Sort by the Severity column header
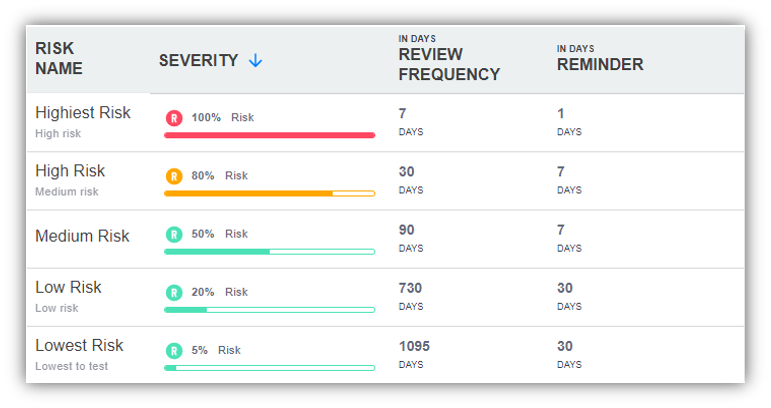Viewport: 771px width, 408px height. (x=198, y=61)
